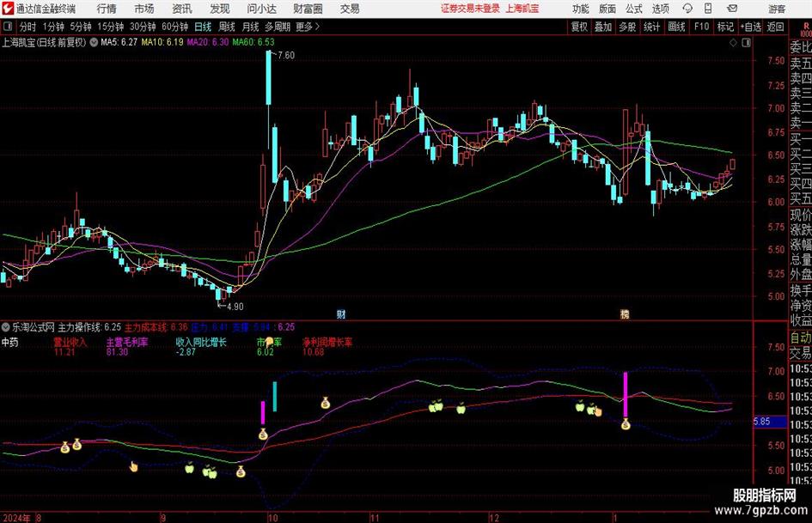Toggle the left panel layout icon
This screenshot has width=812, height=523.
click(x=8, y=27)
